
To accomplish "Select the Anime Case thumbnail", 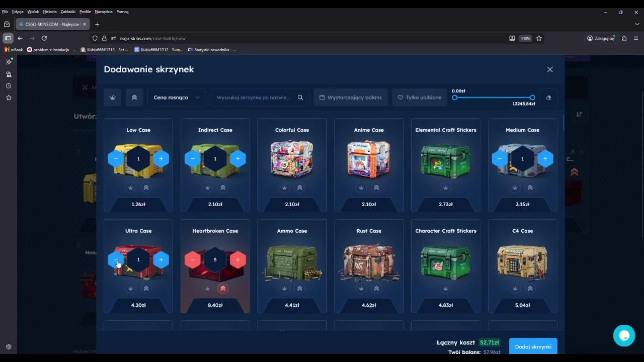I will coord(369,159).
